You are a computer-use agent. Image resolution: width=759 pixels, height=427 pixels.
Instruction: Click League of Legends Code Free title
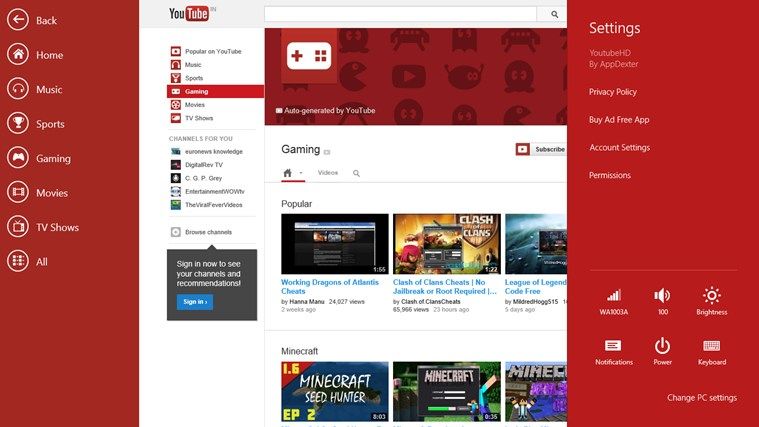535,287
